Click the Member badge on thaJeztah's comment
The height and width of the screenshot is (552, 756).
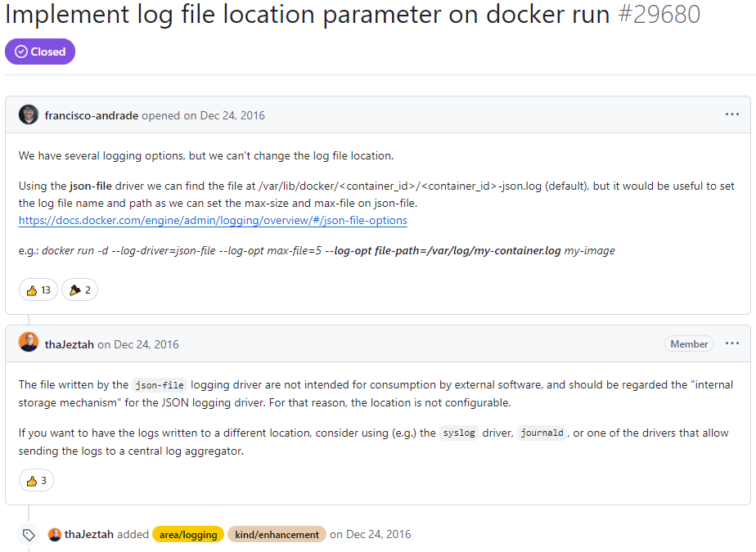(x=689, y=343)
